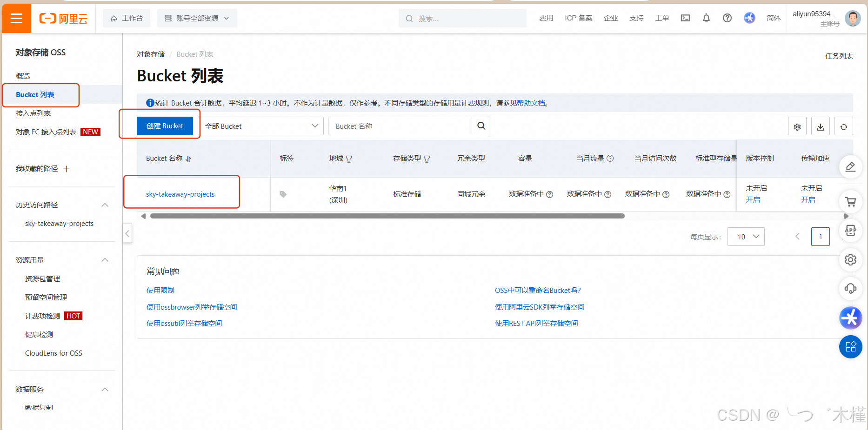This screenshot has height=430, width=868.
Task: Open 健康检测 in sidebar
Action: tap(39, 334)
